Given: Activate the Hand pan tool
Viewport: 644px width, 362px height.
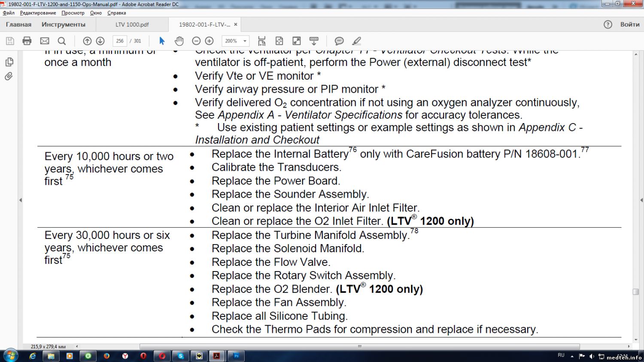Looking at the screenshot, I should [x=179, y=41].
